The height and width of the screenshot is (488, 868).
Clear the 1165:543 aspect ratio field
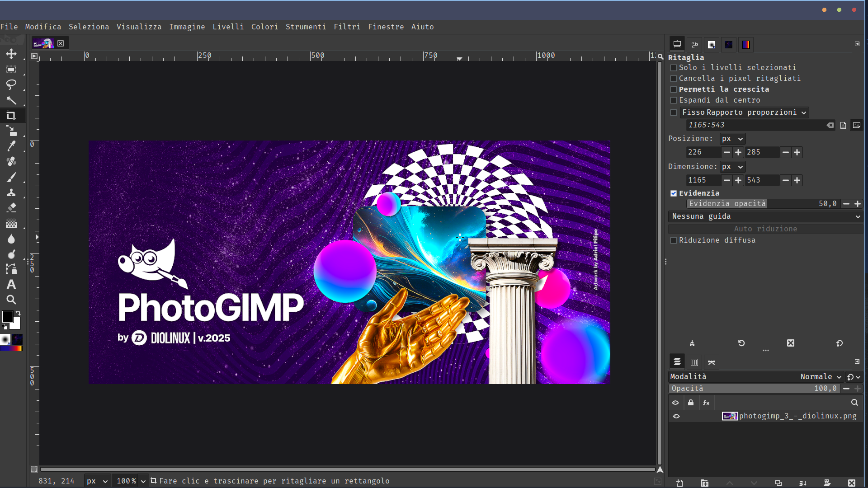point(830,125)
